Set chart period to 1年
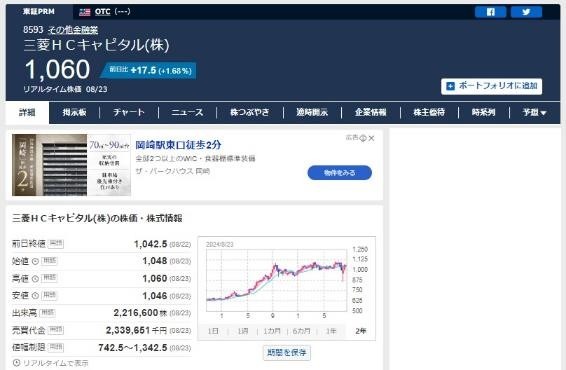 [331, 331]
